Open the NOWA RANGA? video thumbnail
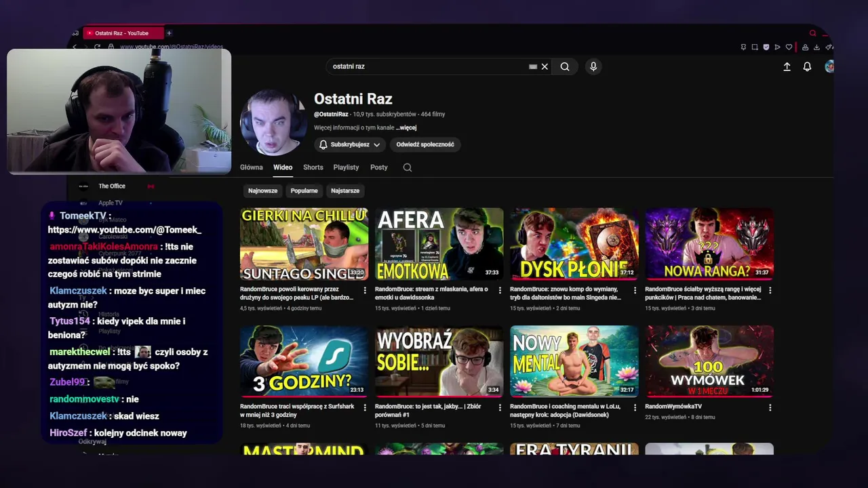This screenshot has width=868, height=488. pyautogui.click(x=709, y=244)
